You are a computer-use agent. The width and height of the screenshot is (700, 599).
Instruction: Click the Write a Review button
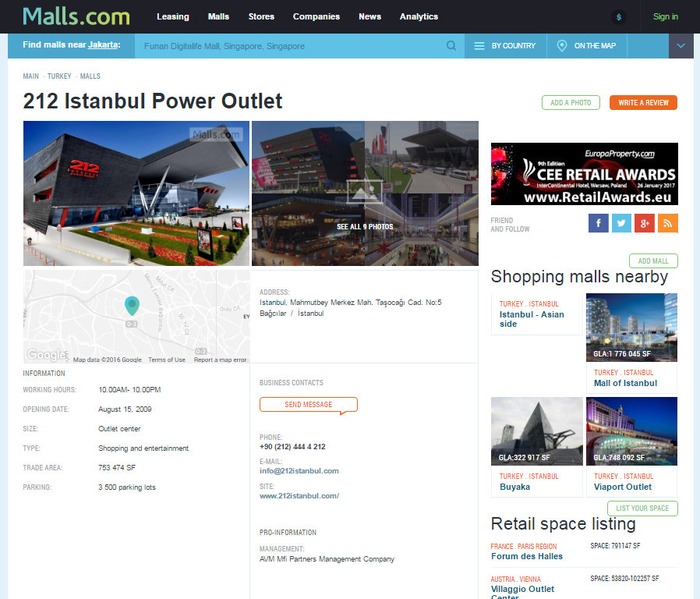click(643, 103)
